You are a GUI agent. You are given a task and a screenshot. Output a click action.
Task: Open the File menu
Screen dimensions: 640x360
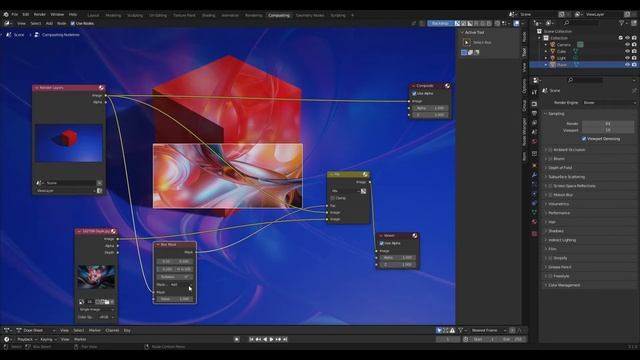click(x=15, y=14)
